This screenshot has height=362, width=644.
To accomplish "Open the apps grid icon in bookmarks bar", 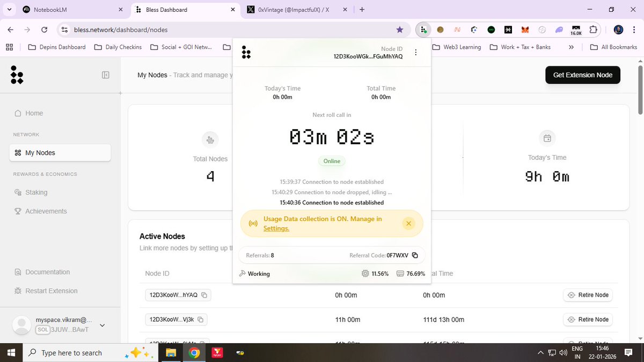I will coord(9,47).
